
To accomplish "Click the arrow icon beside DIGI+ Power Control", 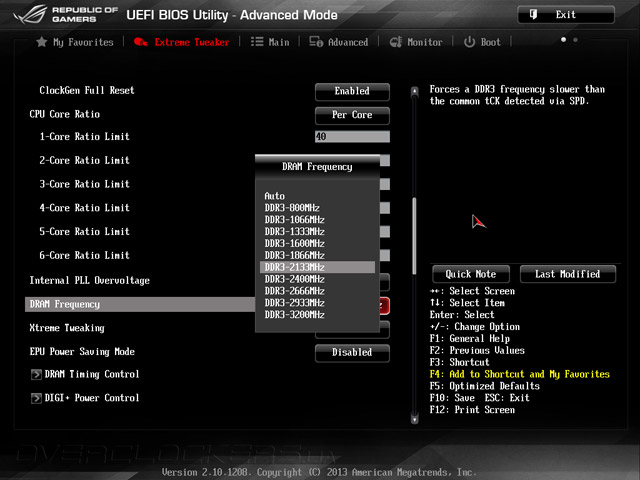I will pos(36,398).
